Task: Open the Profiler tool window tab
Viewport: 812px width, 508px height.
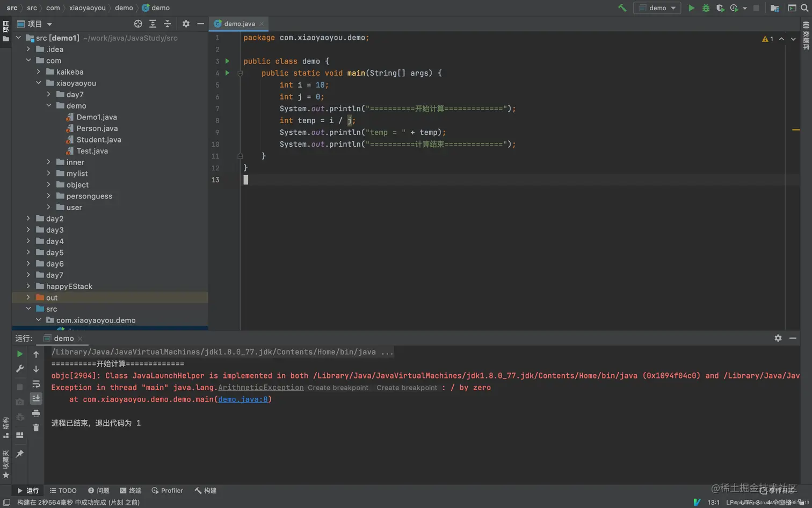Action: 167,490
